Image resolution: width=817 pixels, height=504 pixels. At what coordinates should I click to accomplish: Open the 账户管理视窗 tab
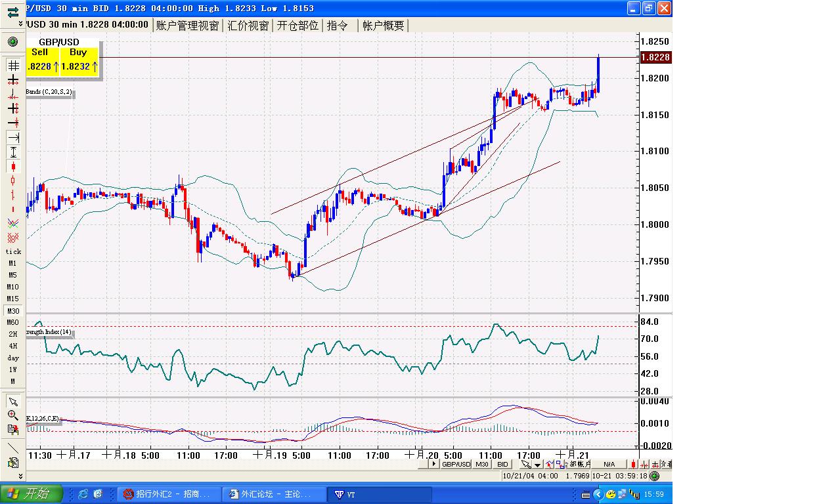pos(187,26)
